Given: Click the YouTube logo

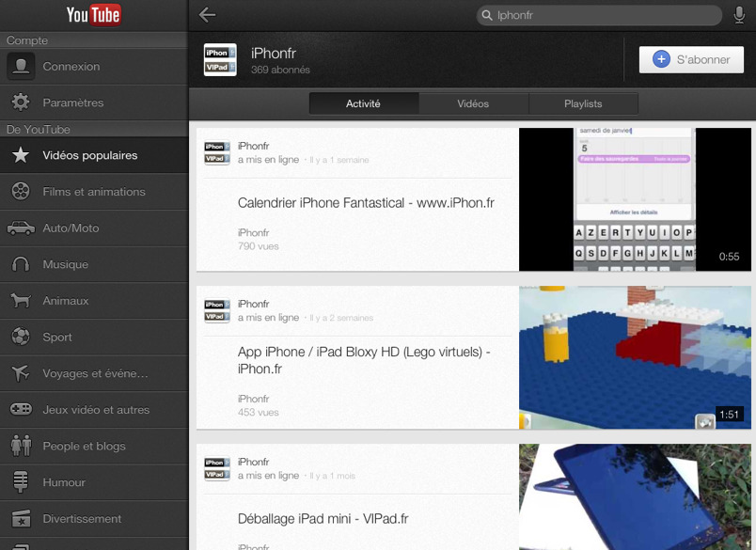Looking at the screenshot, I should [93, 15].
